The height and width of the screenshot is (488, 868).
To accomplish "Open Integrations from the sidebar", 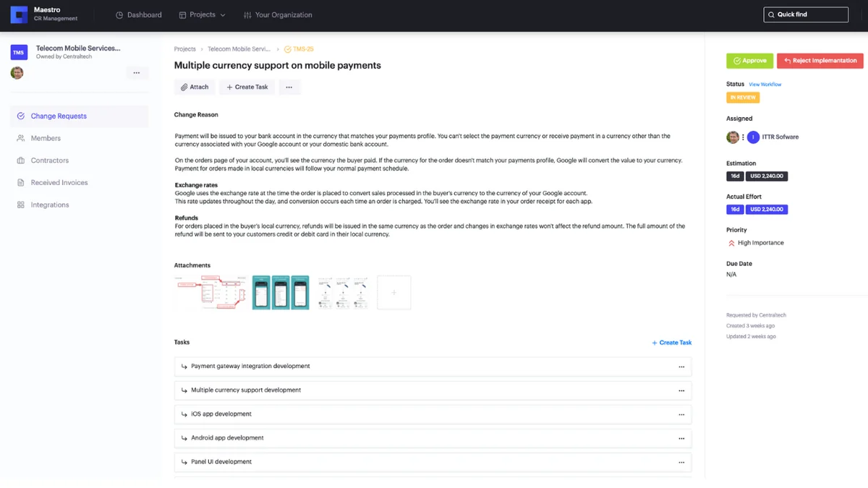I will tap(50, 205).
